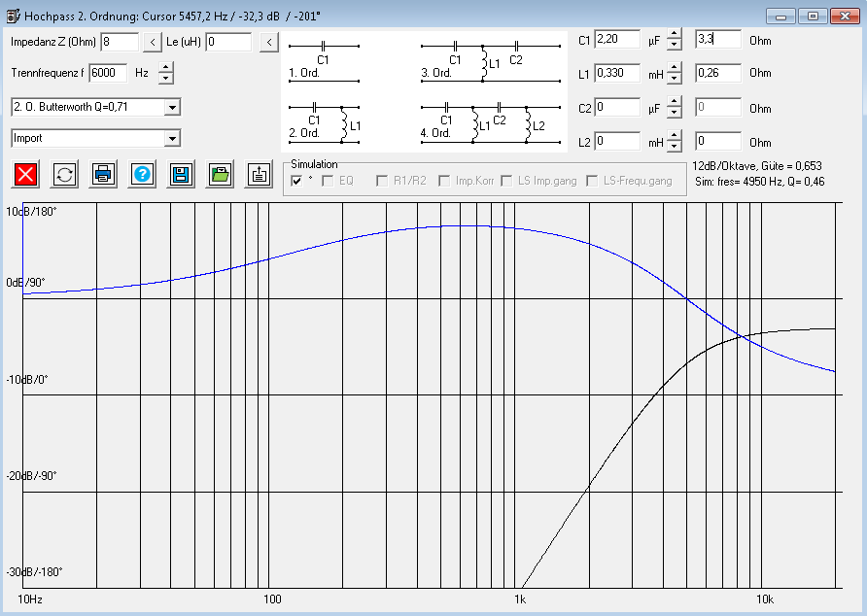This screenshot has height=616, width=867.
Task: Save using the floppy disk icon
Action: (182, 174)
